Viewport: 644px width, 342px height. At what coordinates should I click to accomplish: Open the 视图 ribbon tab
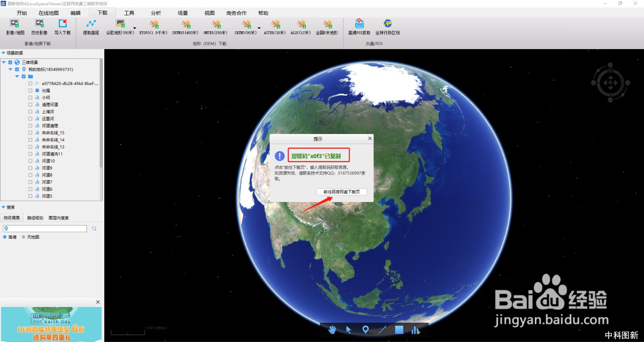pyautogui.click(x=210, y=13)
